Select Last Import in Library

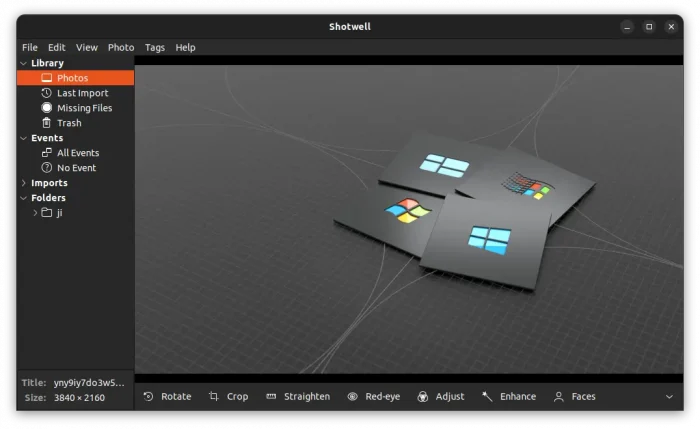82,93
